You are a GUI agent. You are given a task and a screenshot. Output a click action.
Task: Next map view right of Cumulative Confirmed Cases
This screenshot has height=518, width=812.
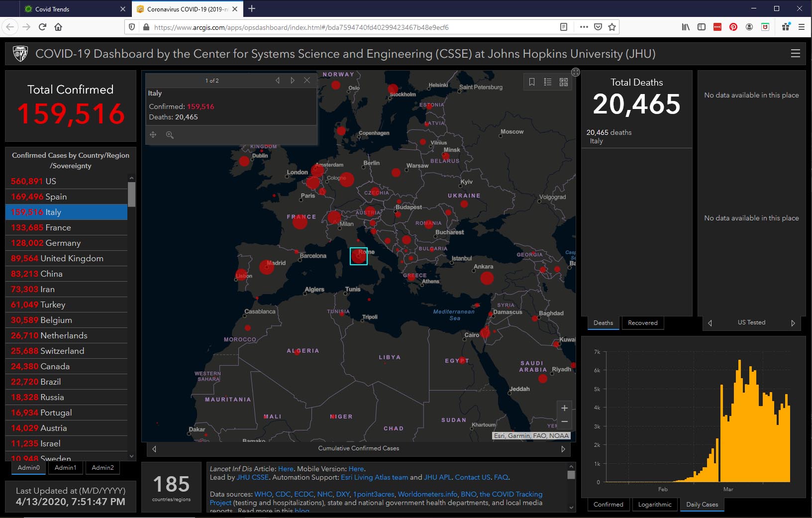click(x=563, y=449)
